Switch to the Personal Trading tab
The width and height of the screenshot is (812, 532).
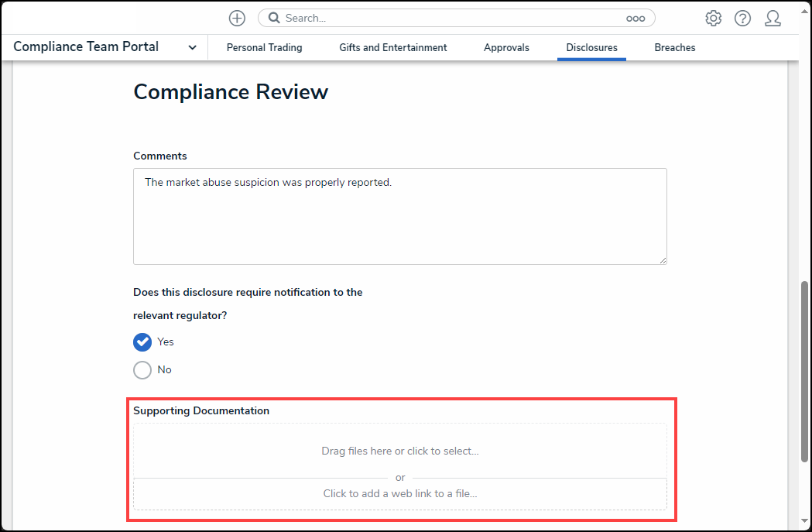[x=264, y=48]
